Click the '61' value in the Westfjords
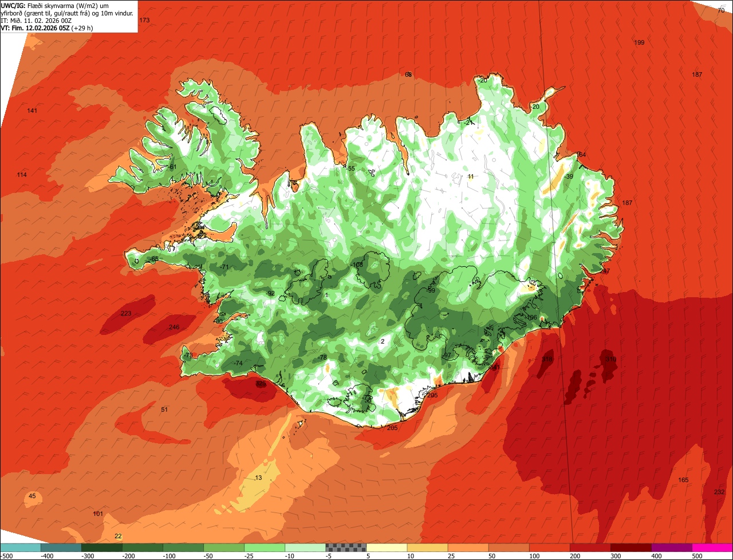Viewport: 733px width, 560px height. [x=173, y=167]
